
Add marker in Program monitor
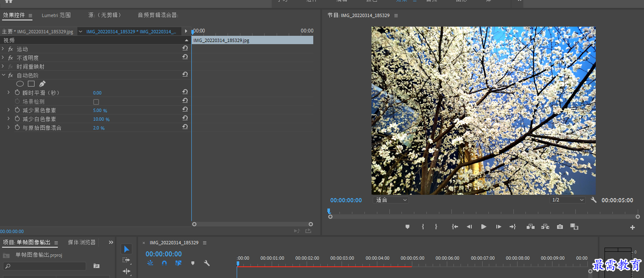pos(407,227)
